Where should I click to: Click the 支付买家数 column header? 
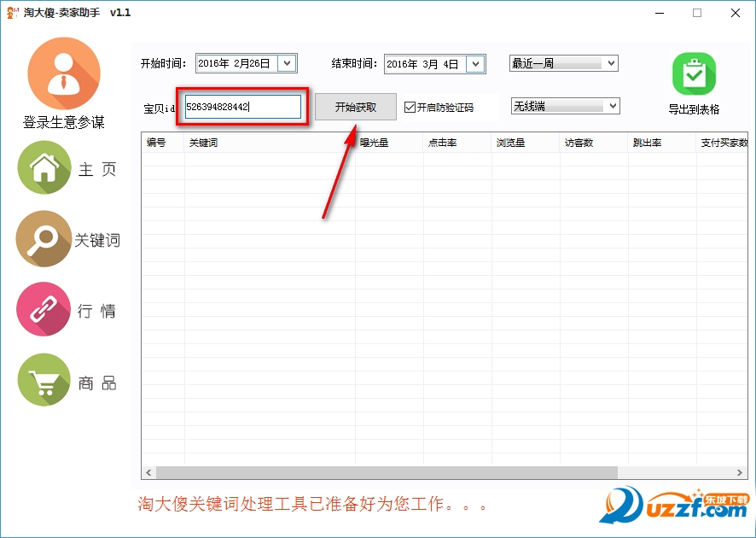point(722,143)
